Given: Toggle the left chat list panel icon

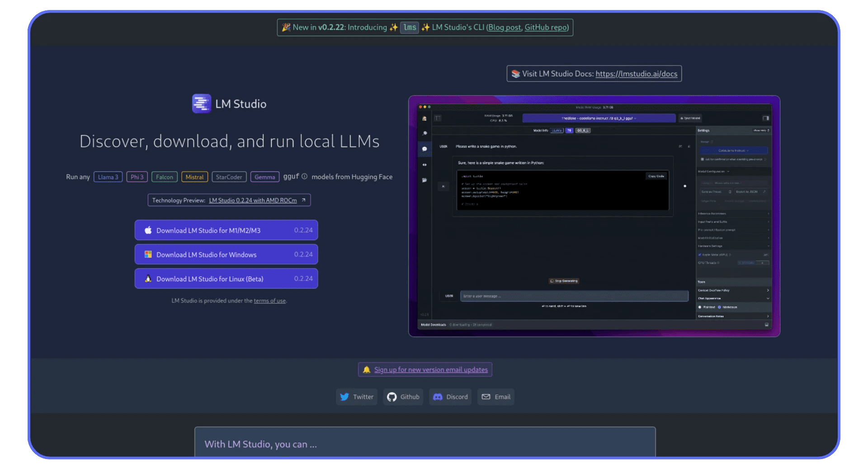Looking at the screenshot, I should (x=438, y=118).
